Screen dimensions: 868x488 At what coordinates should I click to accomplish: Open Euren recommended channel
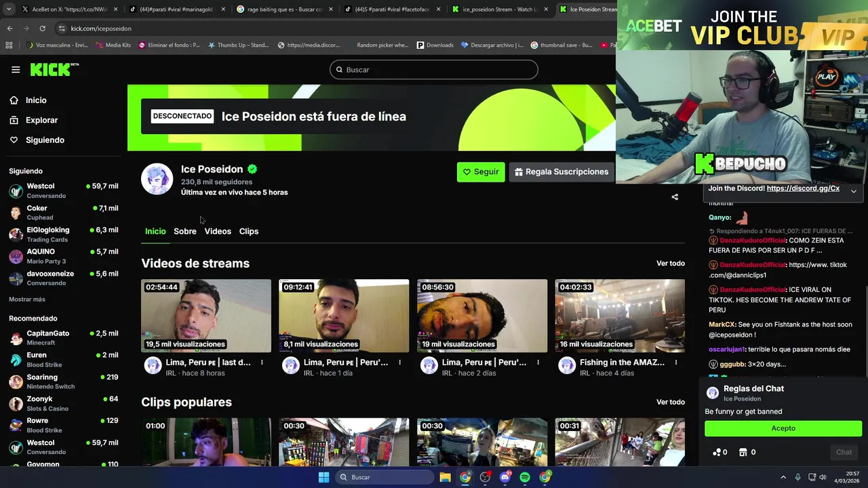(64, 359)
